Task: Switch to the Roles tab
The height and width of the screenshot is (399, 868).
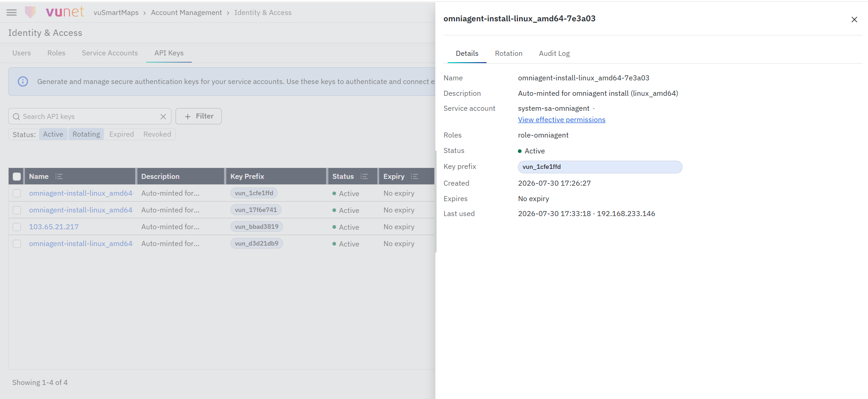Action: tap(56, 53)
